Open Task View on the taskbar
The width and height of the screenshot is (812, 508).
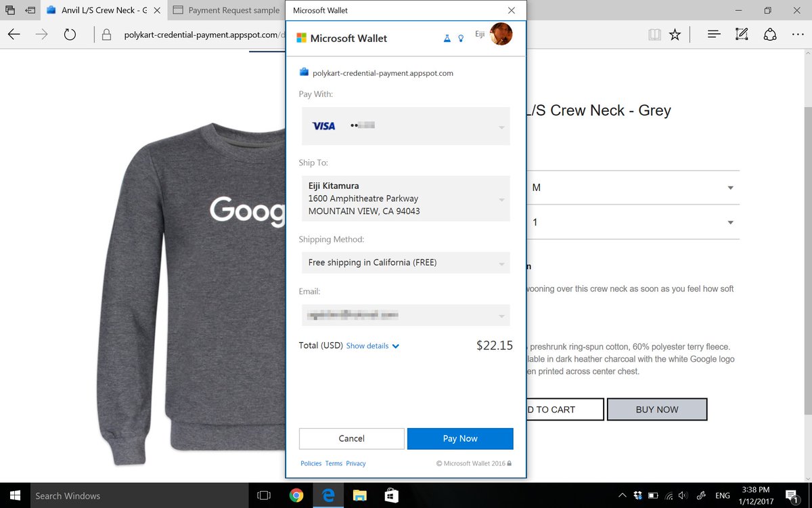pyautogui.click(x=265, y=495)
